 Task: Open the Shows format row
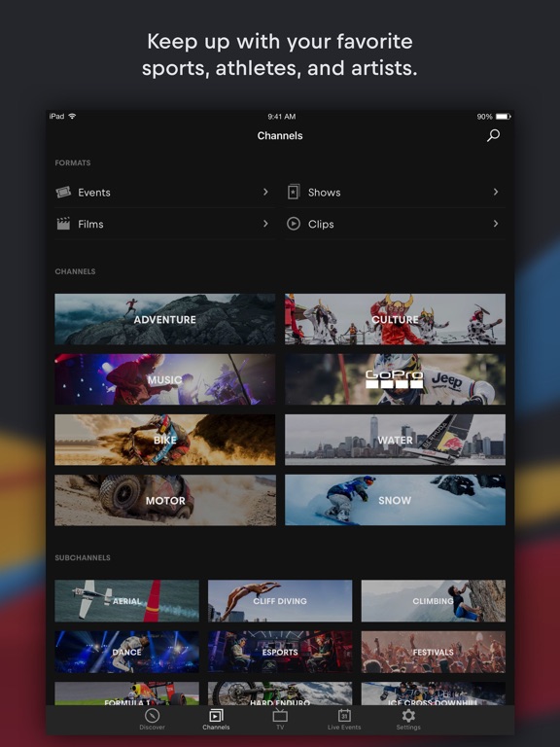[x=396, y=192]
